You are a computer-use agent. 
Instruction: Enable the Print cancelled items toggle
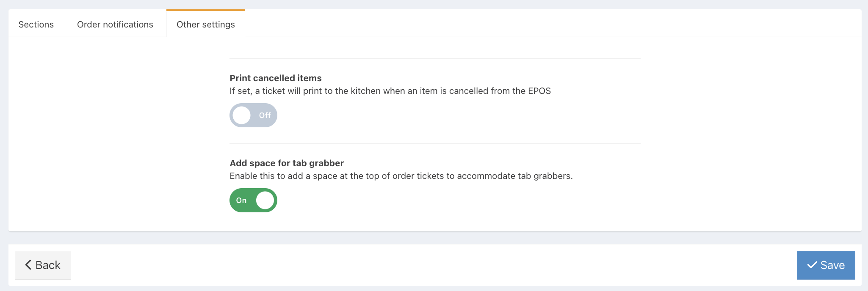coord(253,115)
